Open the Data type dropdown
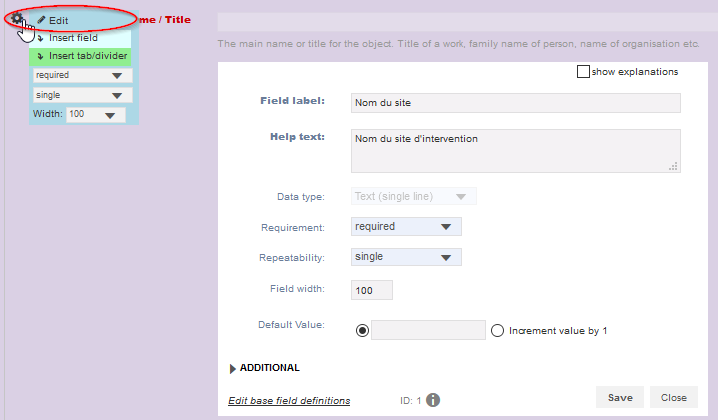The width and height of the screenshot is (718, 420). pyautogui.click(x=413, y=196)
